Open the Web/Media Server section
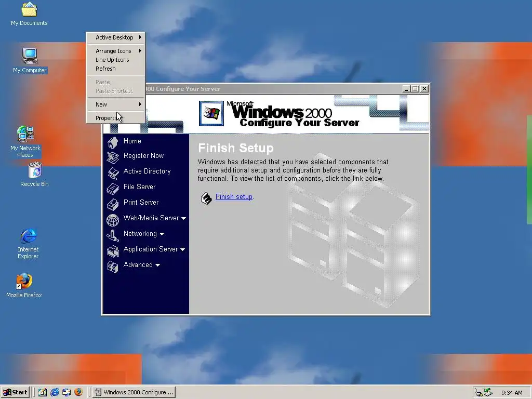Screen dimensions: 532x399 [151, 218]
